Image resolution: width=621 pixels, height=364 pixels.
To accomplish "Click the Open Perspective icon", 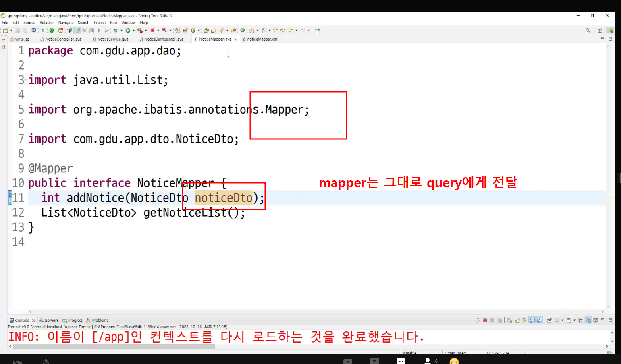I will pos(600,30).
